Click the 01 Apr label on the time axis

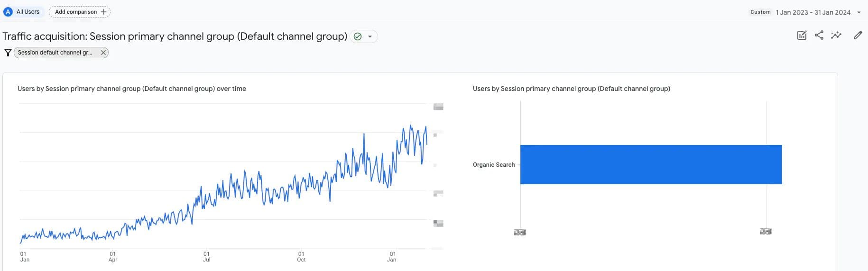(113, 257)
